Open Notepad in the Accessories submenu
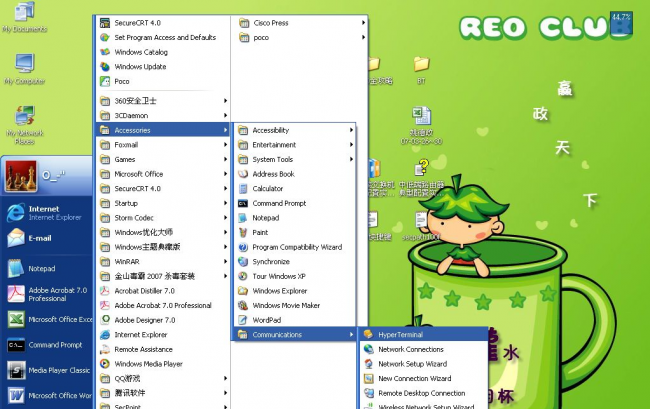 click(x=294, y=218)
